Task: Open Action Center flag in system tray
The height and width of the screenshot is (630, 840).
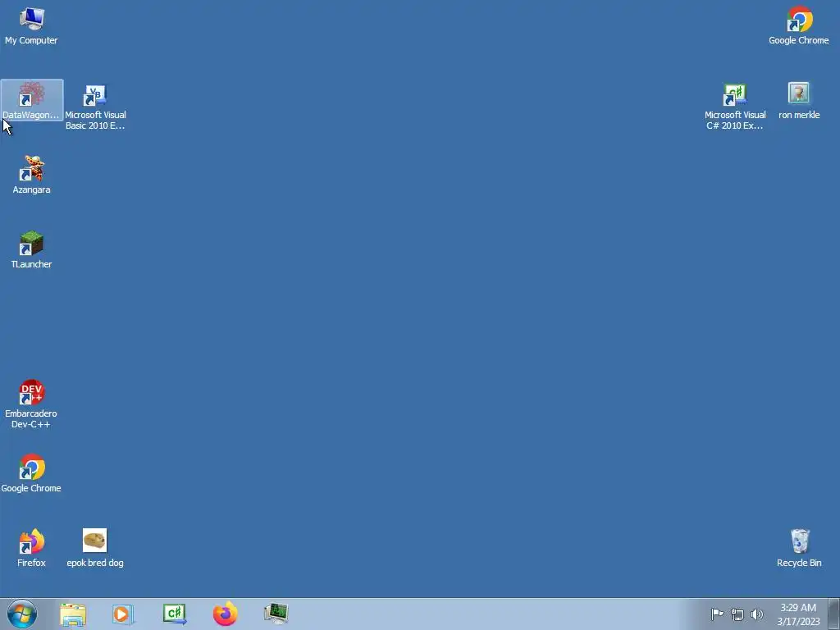Action: point(717,614)
